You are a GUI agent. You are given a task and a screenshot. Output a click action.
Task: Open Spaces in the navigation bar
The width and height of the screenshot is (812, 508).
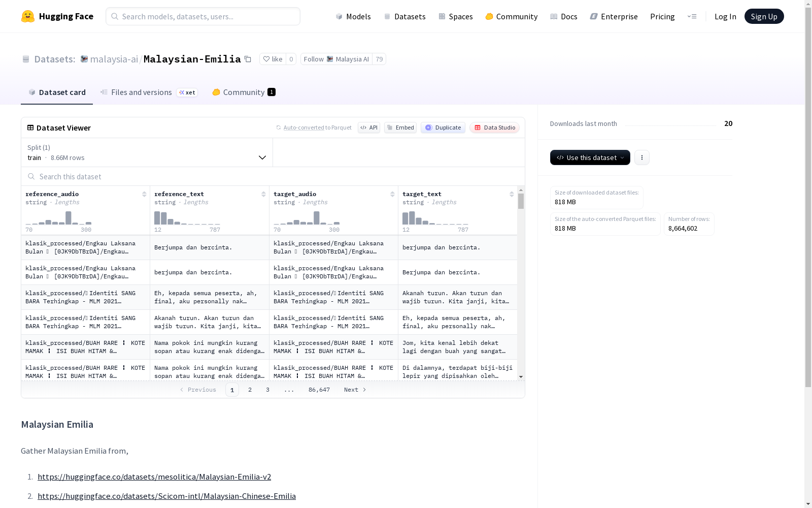coord(455,16)
